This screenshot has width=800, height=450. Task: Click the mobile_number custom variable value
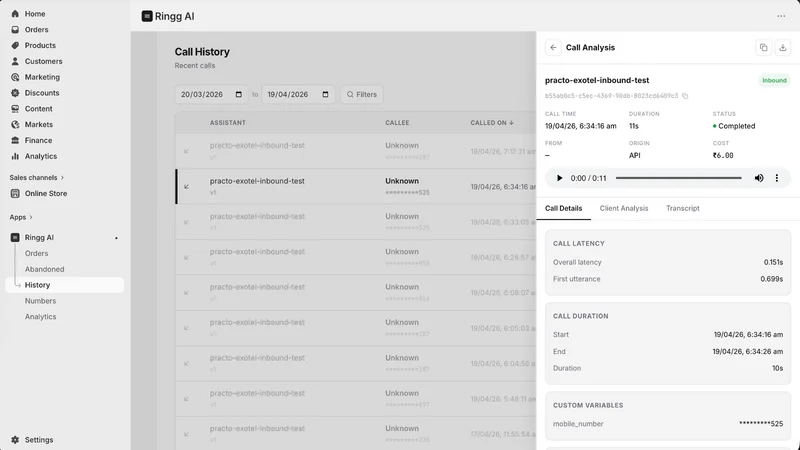(x=761, y=423)
